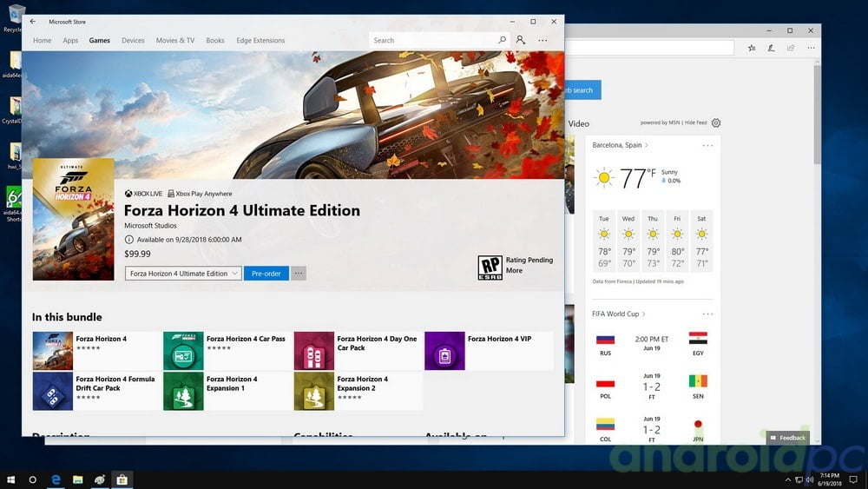This screenshot has width=868, height=489.
Task: Click the search magnifier icon
Action: pyautogui.click(x=502, y=40)
